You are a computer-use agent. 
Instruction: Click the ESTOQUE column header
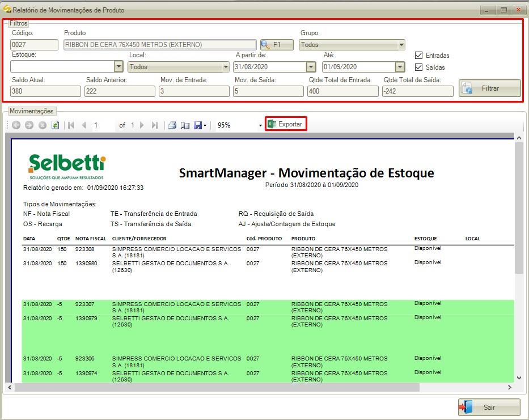point(425,239)
